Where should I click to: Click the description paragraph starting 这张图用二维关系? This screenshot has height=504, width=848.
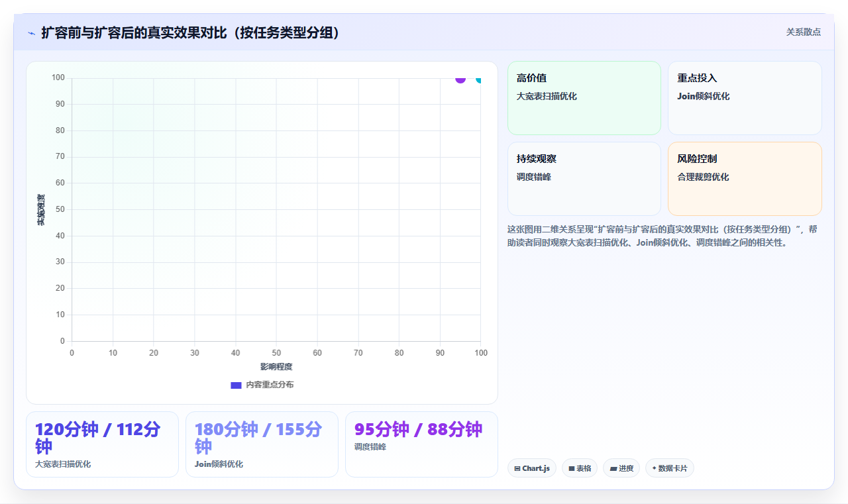662,236
